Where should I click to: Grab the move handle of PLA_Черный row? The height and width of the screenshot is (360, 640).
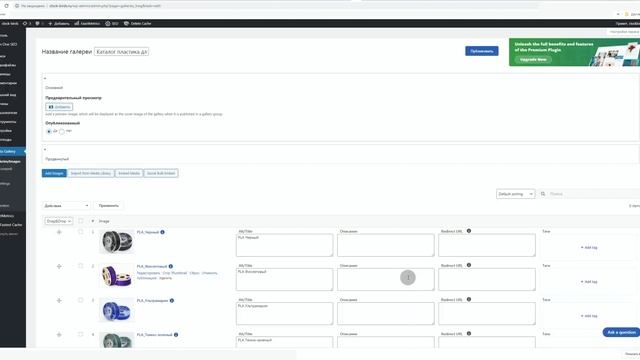(x=59, y=232)
